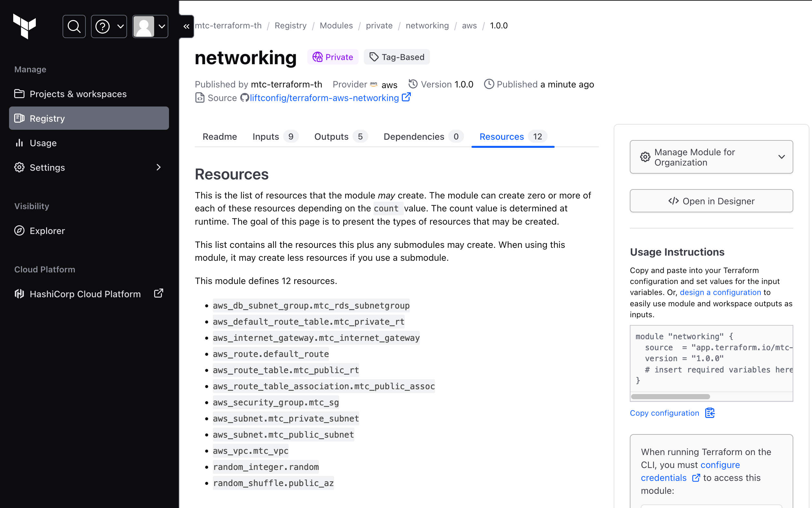The height and width of the screenshot is (508, 812).
Task: Click the Explorer compass icon
Action: coord(19,230)
